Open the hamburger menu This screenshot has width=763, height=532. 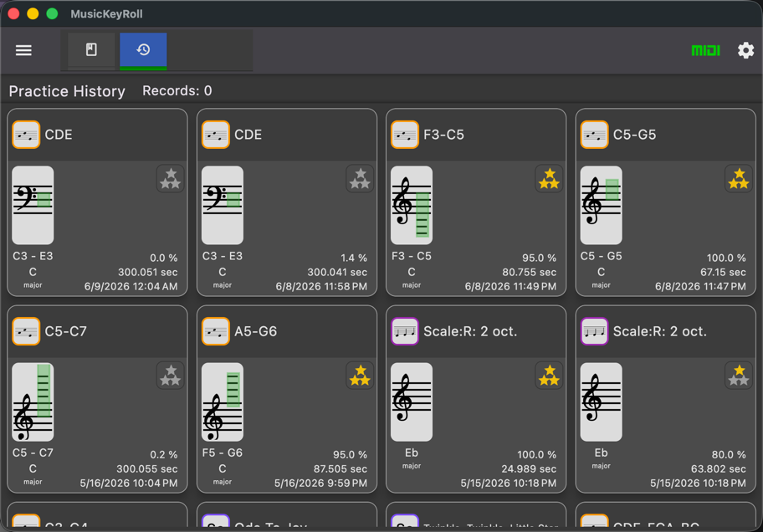click(23, 50)
